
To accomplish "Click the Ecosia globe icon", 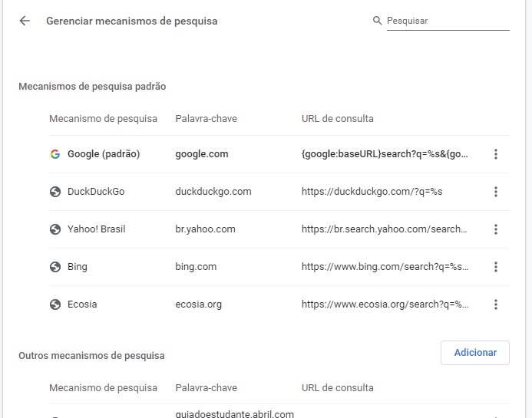I will click(55, 304).
